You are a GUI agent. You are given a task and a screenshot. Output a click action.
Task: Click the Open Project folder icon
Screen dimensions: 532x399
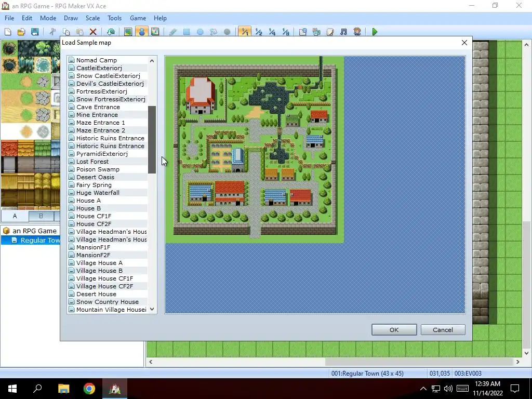[x=21, y=32]
